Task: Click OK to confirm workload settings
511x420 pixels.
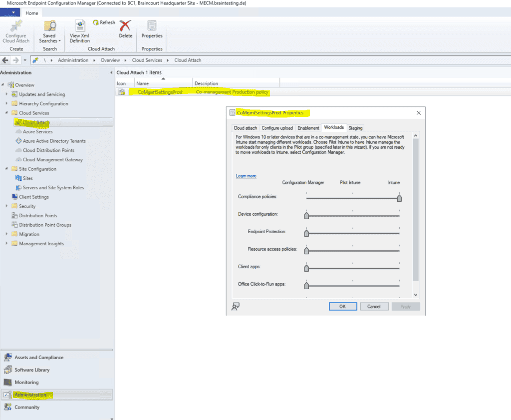Action: click(x=343, y=307)
